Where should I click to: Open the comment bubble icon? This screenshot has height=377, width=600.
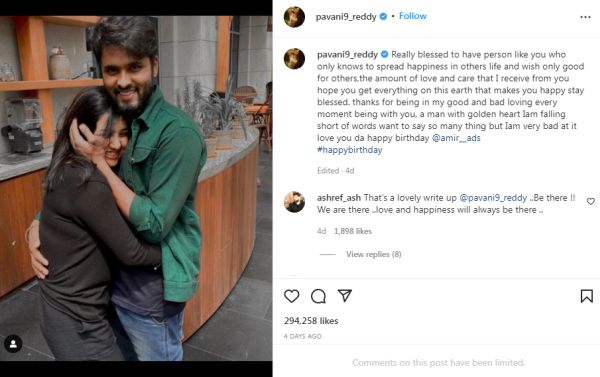[x=318, y=296]
